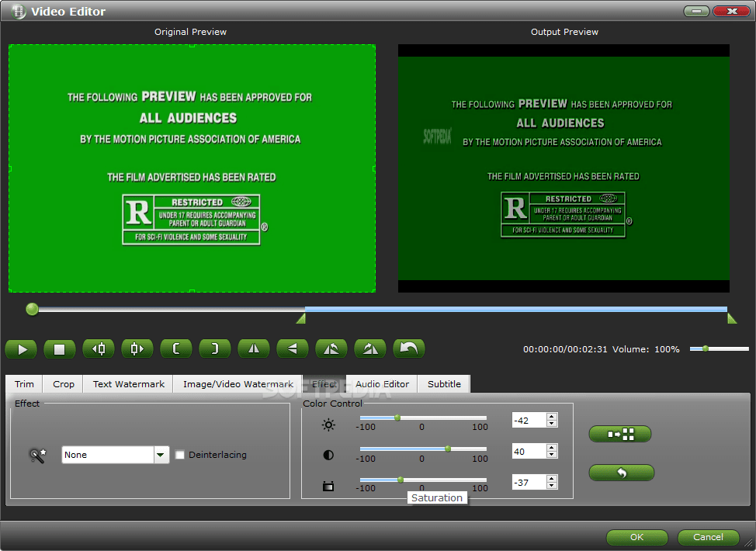This screenshot has height=551, width=756.
Task: Set trim start with left bracket
Action: coord(176,348)
